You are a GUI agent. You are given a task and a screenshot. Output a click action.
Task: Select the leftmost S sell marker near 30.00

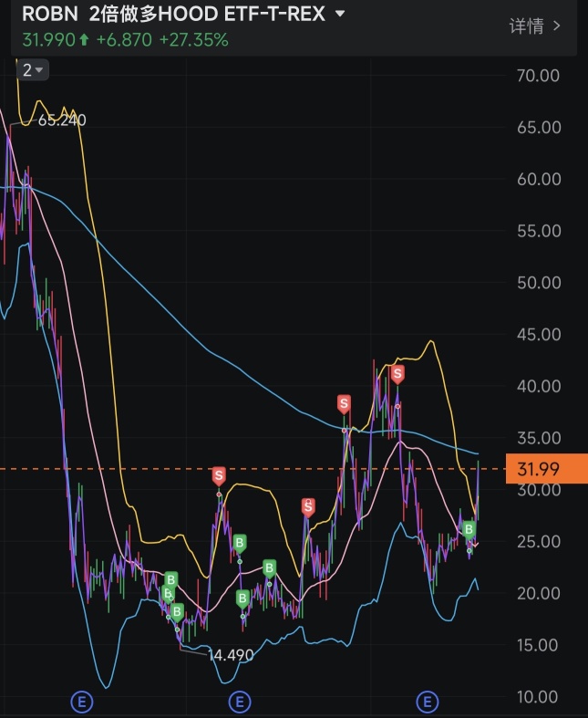[x=219, y=476]
